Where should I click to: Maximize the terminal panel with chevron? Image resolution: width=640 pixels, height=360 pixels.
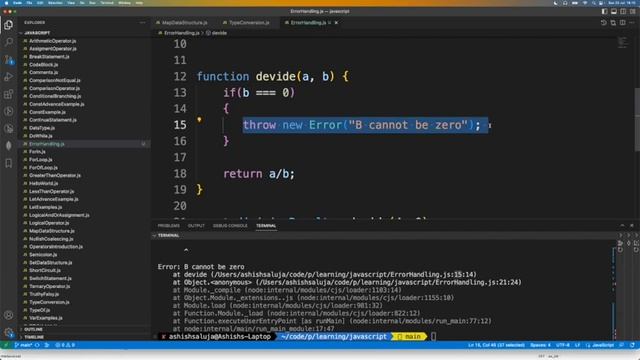(622, 226)
